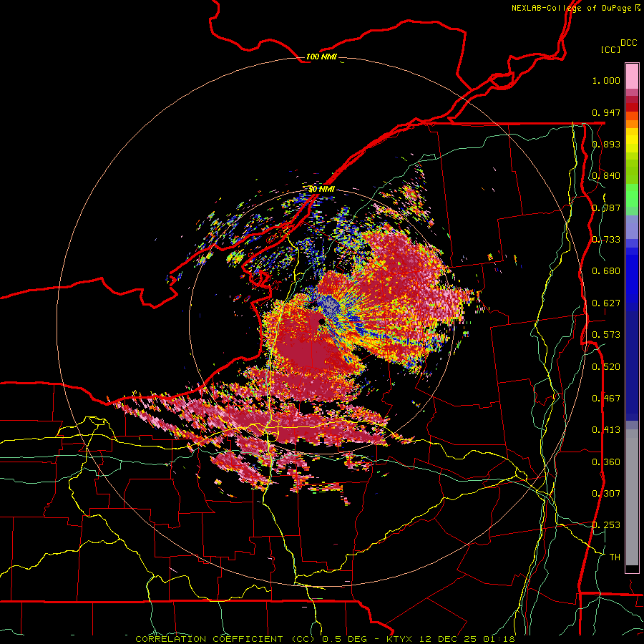Pick the 0.573 scale value
Viewport: 644px width, 644px height.
tap(606, 335)
